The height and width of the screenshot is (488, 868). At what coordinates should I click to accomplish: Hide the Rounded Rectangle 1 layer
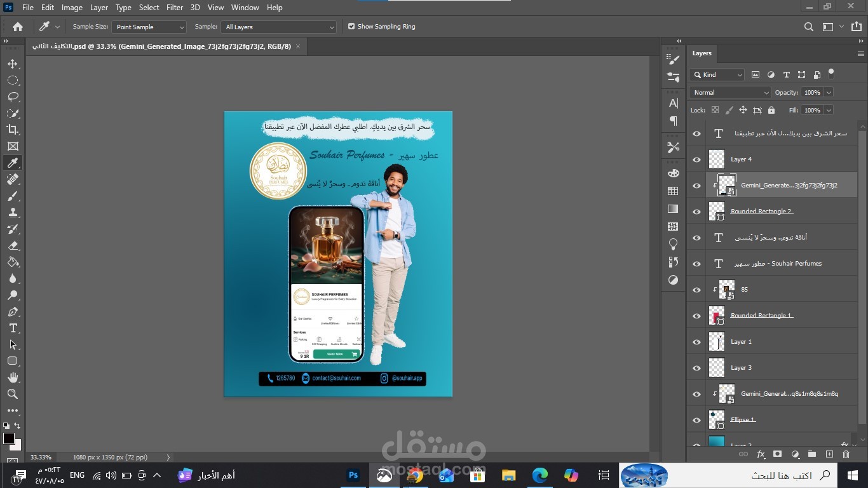pyautogui.click(x=696, y=315)
